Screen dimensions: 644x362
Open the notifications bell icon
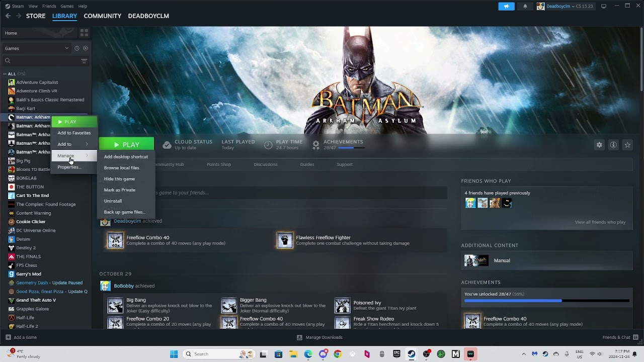525,6
